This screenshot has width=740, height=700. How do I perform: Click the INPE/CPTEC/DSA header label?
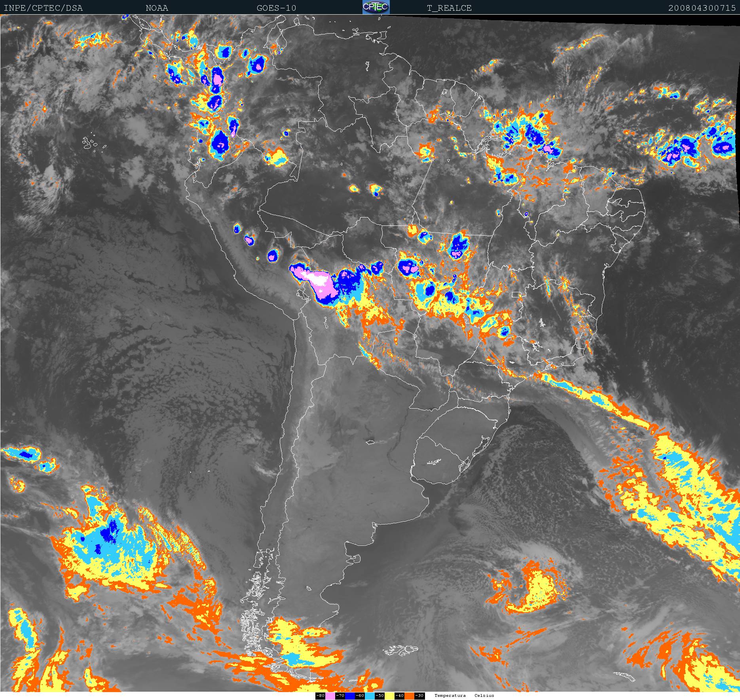tap(43, 8)
